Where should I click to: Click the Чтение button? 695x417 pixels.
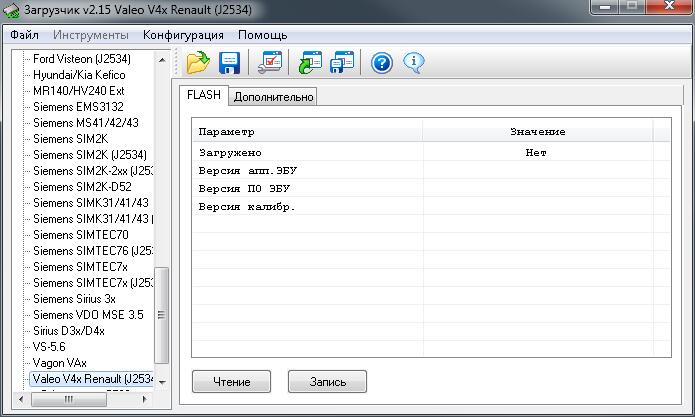[x=231, y=382]
